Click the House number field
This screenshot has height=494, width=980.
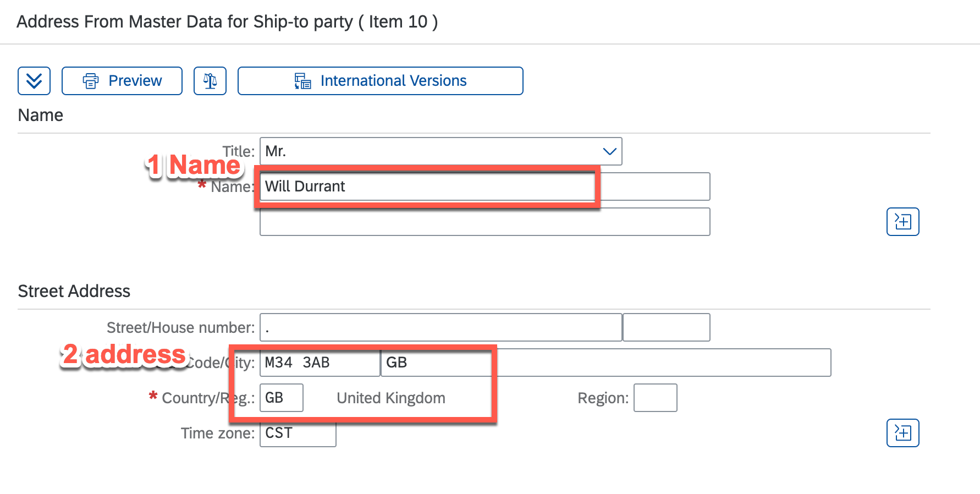pyautogui.click(x=666, y=327)
